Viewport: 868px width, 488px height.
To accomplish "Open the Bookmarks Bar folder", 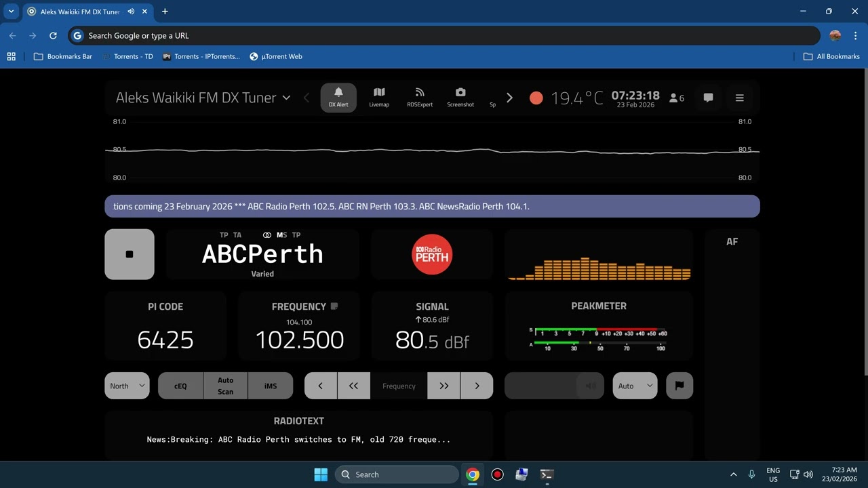I will pos(63,56).
